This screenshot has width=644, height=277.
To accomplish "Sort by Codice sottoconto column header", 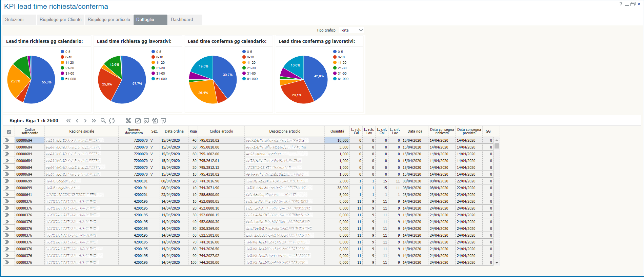I will tap(30, 132).
